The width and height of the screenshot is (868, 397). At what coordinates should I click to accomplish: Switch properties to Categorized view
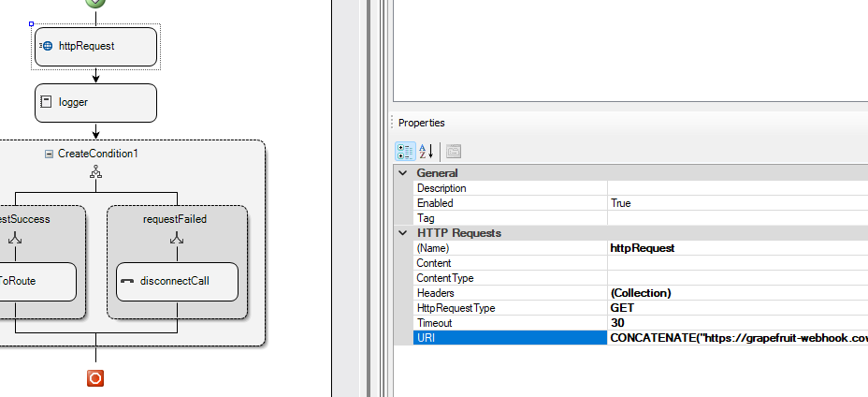click(405, 151)
